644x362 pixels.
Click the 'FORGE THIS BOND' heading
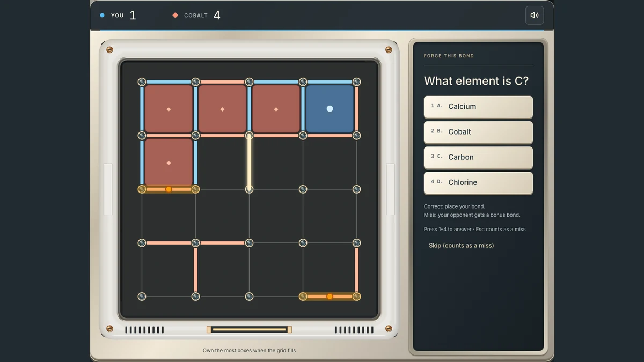(x=449, y=56)
